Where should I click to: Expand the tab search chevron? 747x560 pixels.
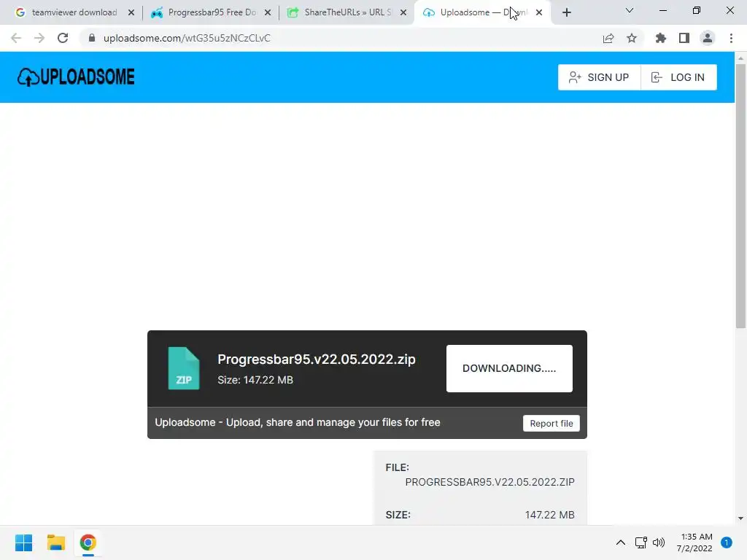click(630, 10)
